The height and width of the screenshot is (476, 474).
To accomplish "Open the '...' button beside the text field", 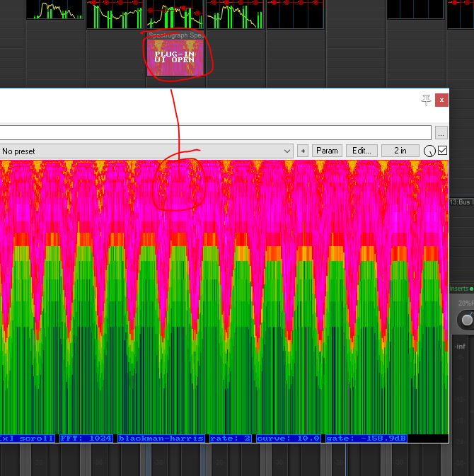I will (x=441, y=133).
